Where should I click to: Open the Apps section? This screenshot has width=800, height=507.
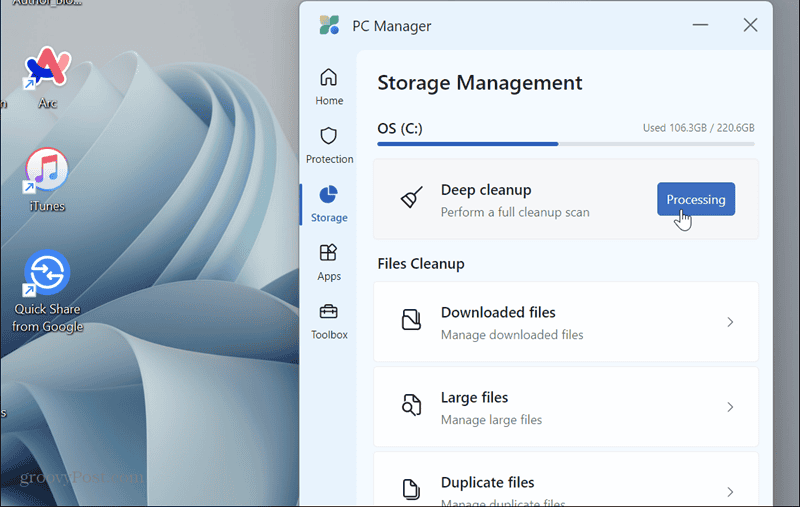[329, 263]
